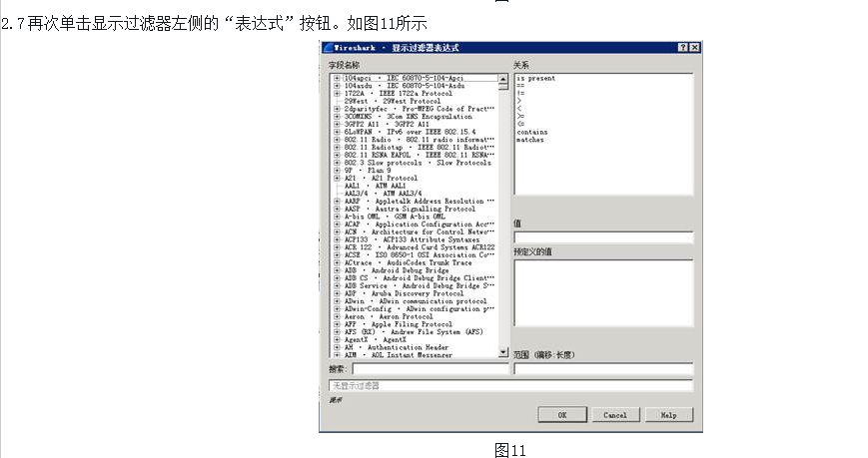Expand the 2dparityfec protocol entry
868x458 pixels.
(337, 109)
